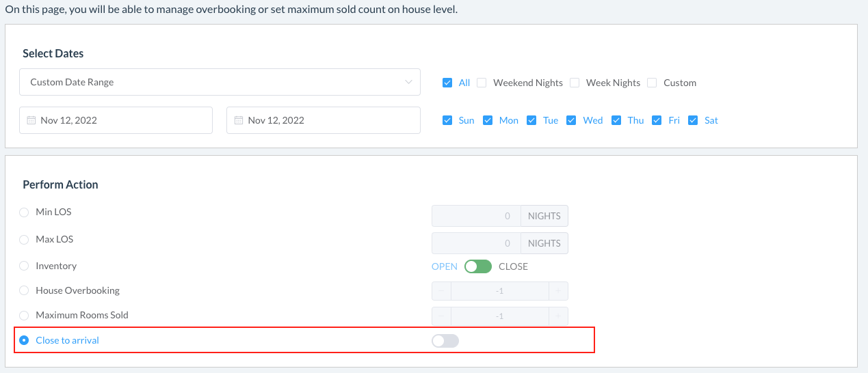Choose the House Overbooking radio option
This screenshot has width=868, height=373.
24,291
